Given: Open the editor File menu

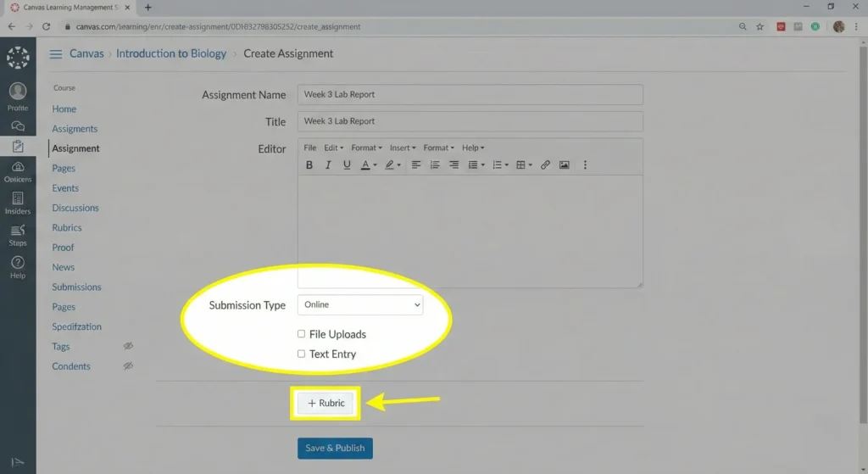Looking at the screenshot, I should 310,148.
